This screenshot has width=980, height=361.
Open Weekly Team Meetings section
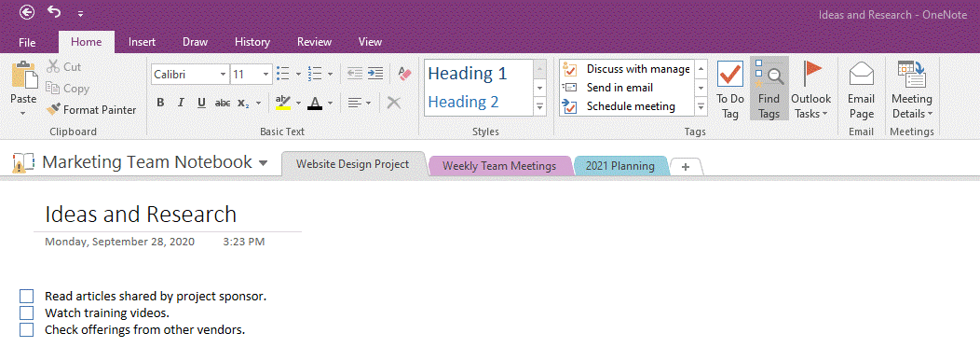click(x=498, y=166)
